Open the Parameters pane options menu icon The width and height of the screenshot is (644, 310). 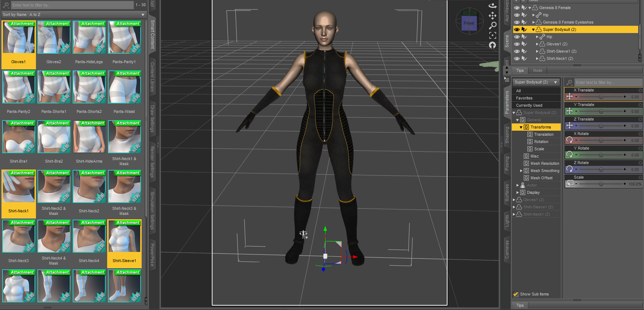point(507,79)
